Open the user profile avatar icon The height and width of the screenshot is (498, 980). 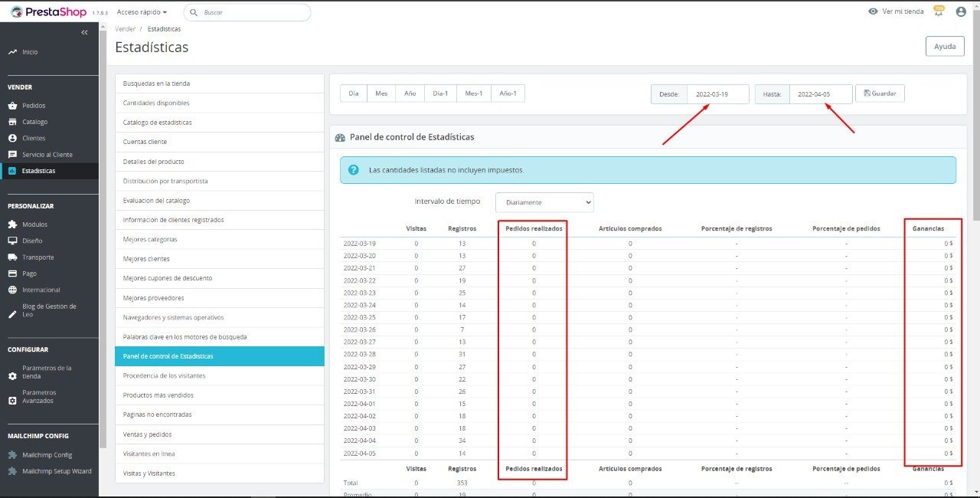tap(961, 11)
